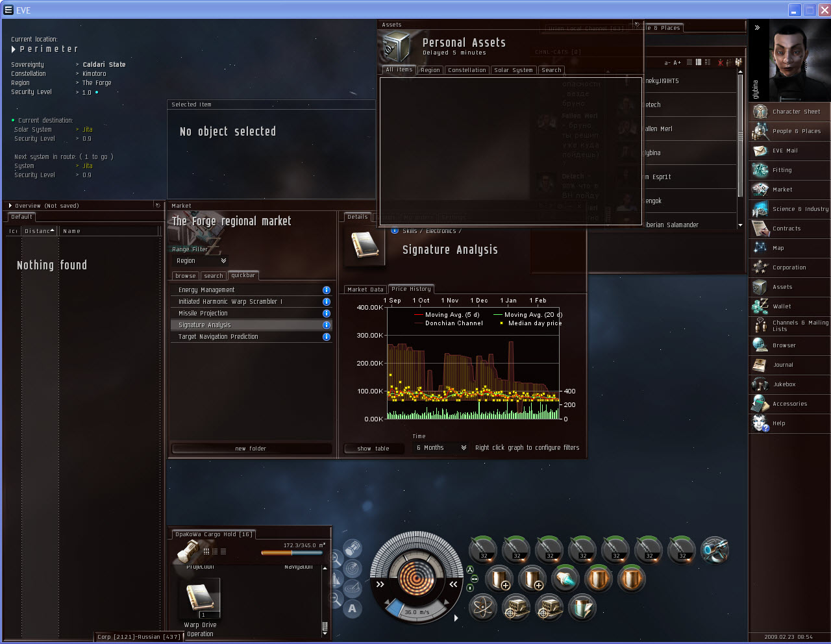The image size is (831, 644).
Task: Expand the Perimeter current location arrow
Action: pyautogui.click(x=14, y=49)
